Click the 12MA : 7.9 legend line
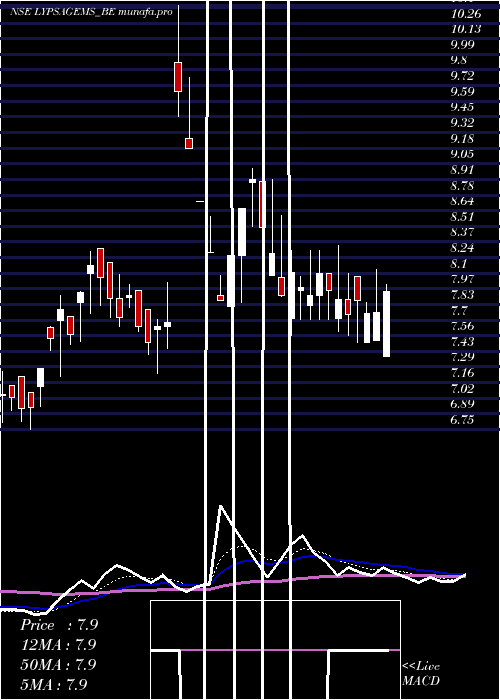This screenshot has width=500, height=700. 58,644
